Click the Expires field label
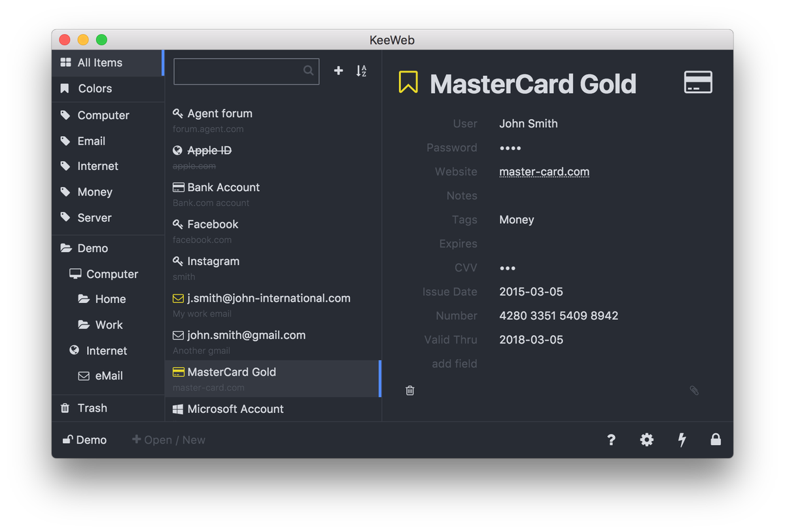The width and height of the screenshot is (785, 532). point(458,244)
